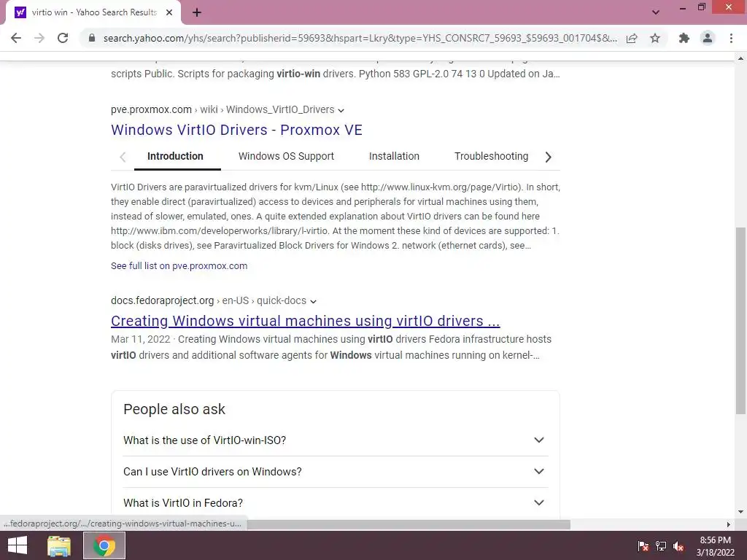Click the VirtIO Drivers are paravirtualized description text
The height and width of the screenshot is (560, 747).
point(336,216)
